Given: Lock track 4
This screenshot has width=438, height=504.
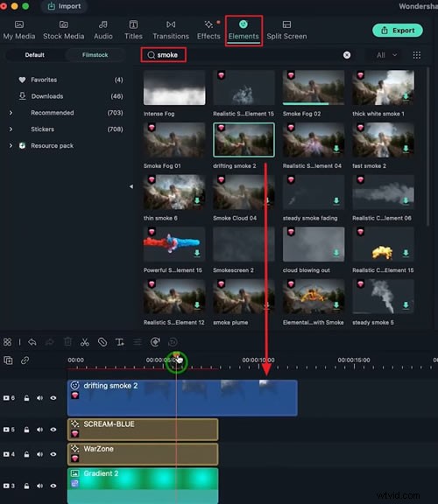Looking at the screenshot, I should (x=26, y=454).
